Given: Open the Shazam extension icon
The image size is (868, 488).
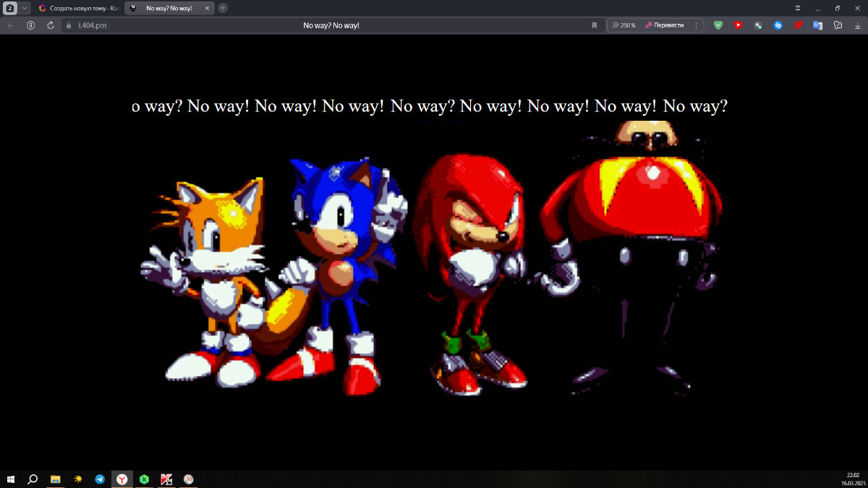Looking at the screenshot, I should [x=778, y=25].
